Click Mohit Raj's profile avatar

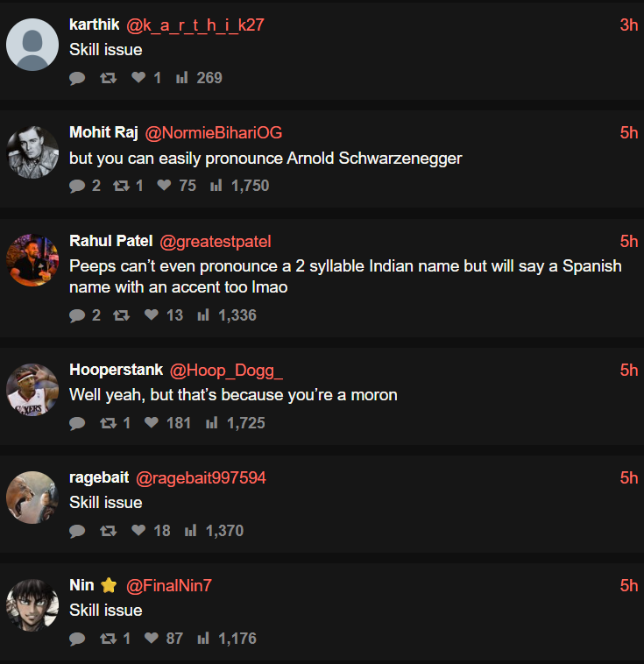[x=32, y=152]
